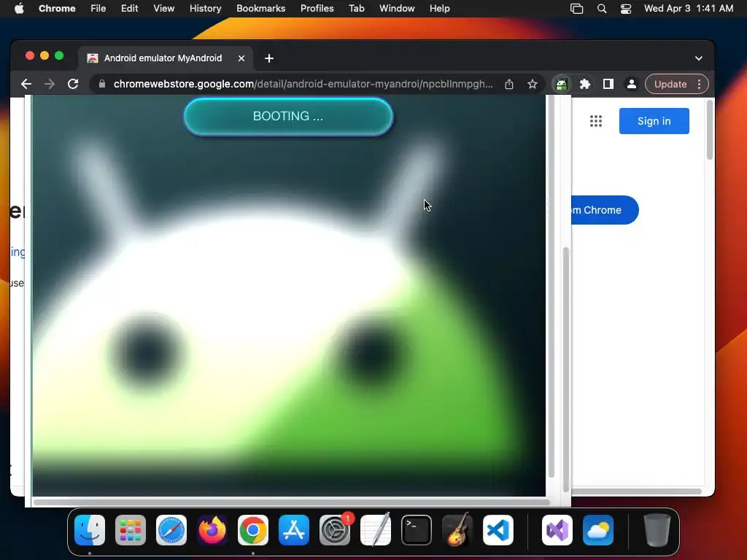The height and width of the screenshot is (560, 747).
Task: Go back to the previous page
Action: (x=26, y=85)
